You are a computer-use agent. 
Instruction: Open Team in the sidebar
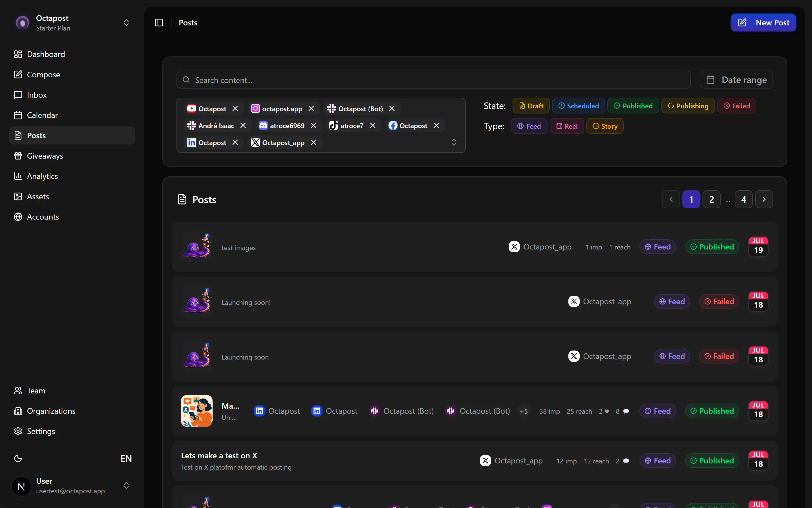tap(72, 391)
